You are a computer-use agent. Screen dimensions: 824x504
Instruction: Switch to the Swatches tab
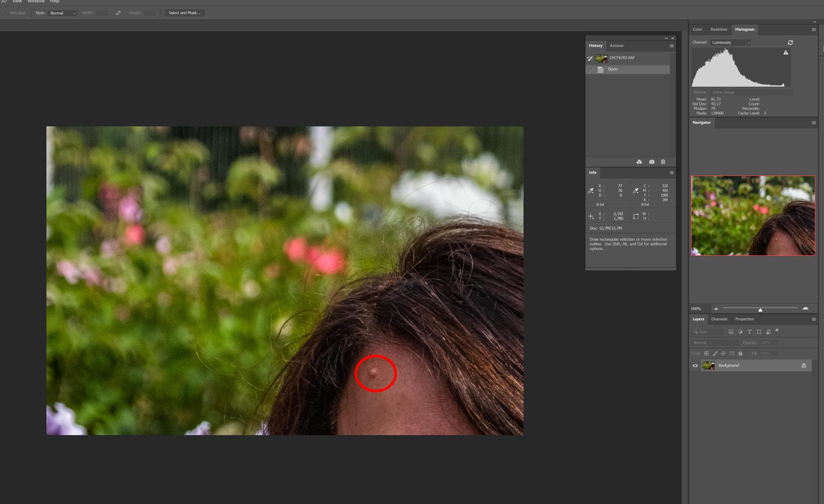click(x=719, y=30)
